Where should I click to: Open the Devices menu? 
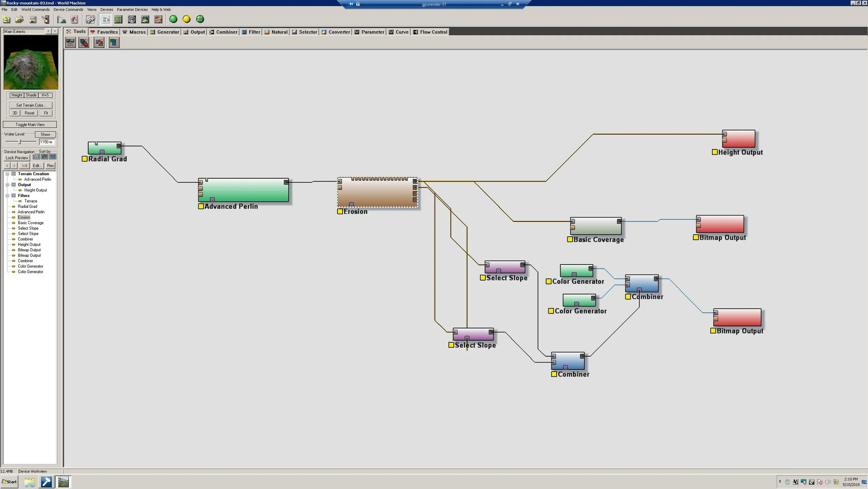click(106, 9)
